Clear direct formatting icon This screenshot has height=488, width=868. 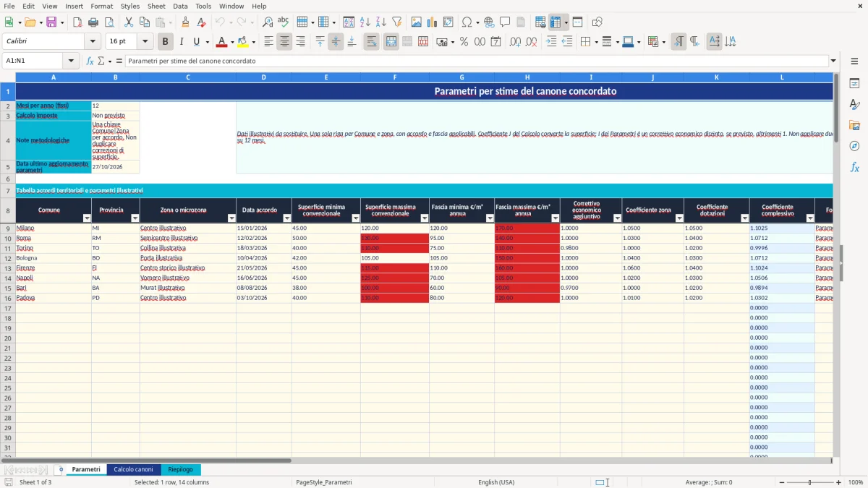201,22
